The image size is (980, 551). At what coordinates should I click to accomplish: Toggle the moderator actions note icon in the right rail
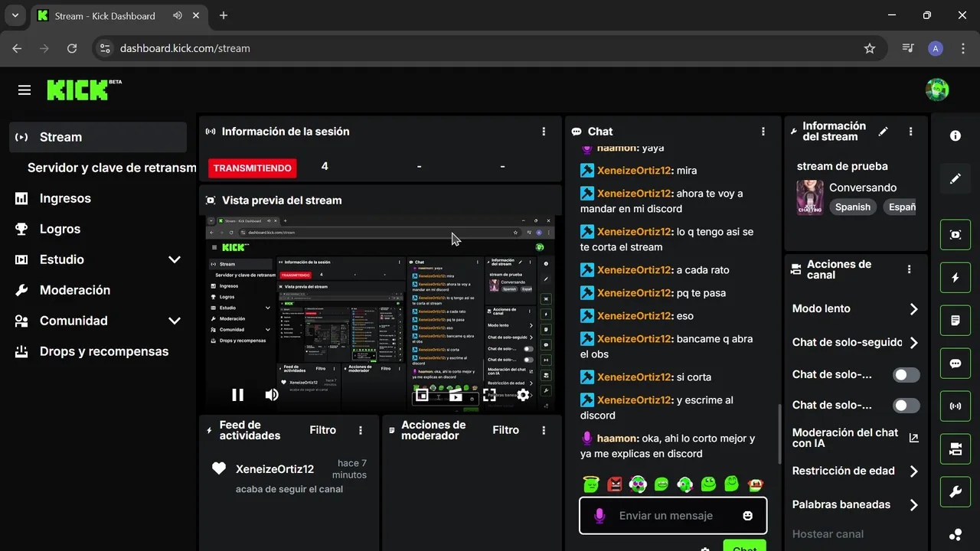[955, 321]
